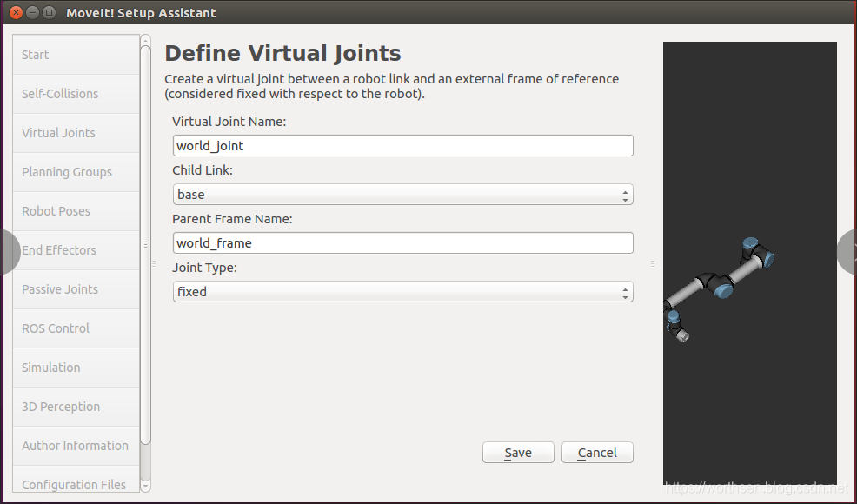
Task: Open ROS Control step
Action: (76, 328)
